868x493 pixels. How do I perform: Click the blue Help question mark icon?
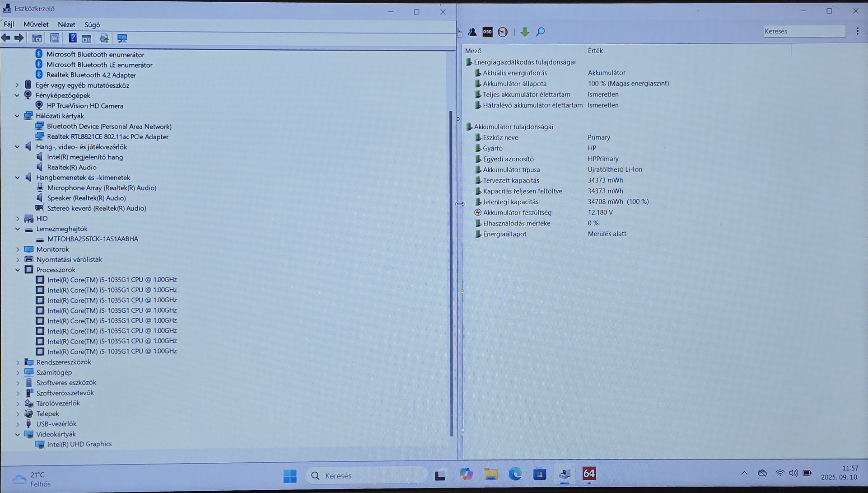72,38
